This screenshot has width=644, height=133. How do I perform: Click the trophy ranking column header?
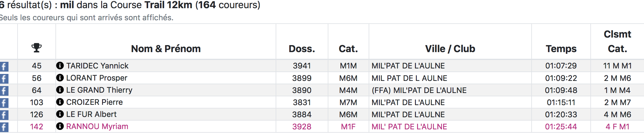37,48
